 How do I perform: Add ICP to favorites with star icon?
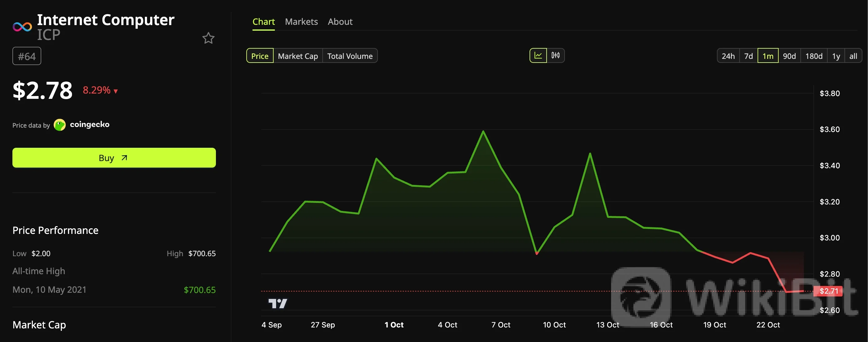(x=208, y=38)
